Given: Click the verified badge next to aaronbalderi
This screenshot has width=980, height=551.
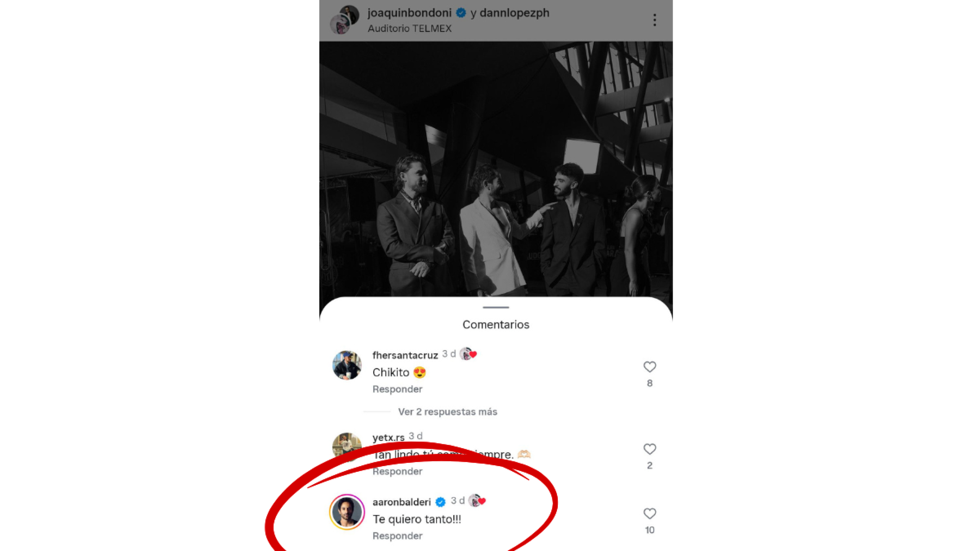Looking at the screenshot, I should coord(441,502).
